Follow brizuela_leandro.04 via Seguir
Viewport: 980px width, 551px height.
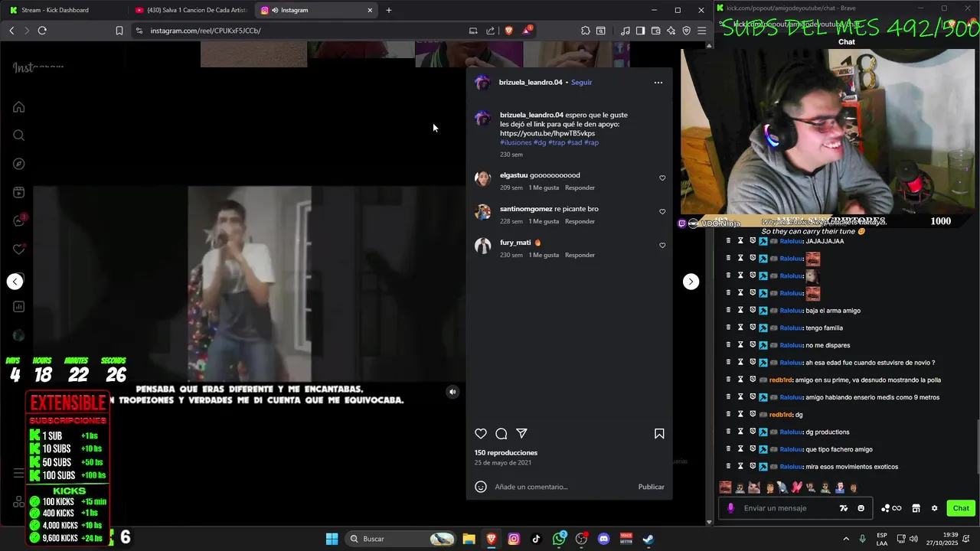click(581, 83)
